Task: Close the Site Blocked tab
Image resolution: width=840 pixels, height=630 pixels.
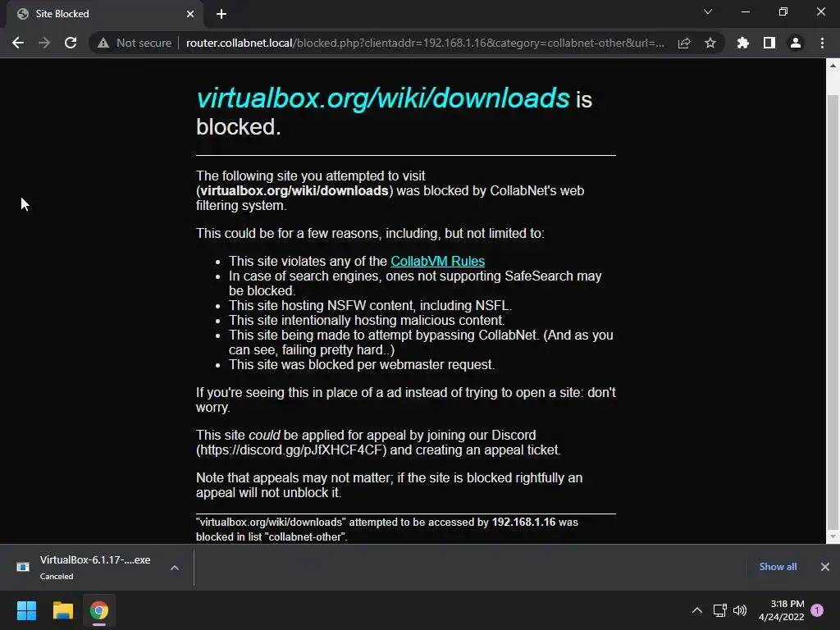Action: click(190, 14)
